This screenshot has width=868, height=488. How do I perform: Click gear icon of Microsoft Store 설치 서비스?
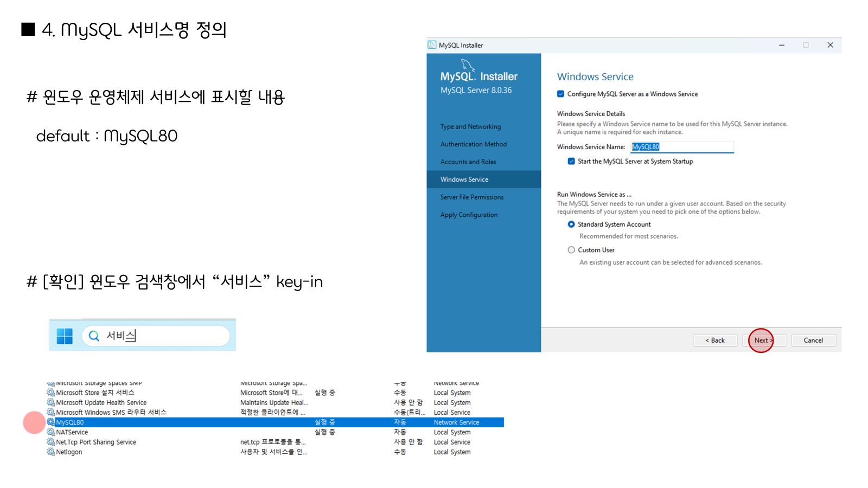coord(50,393)
